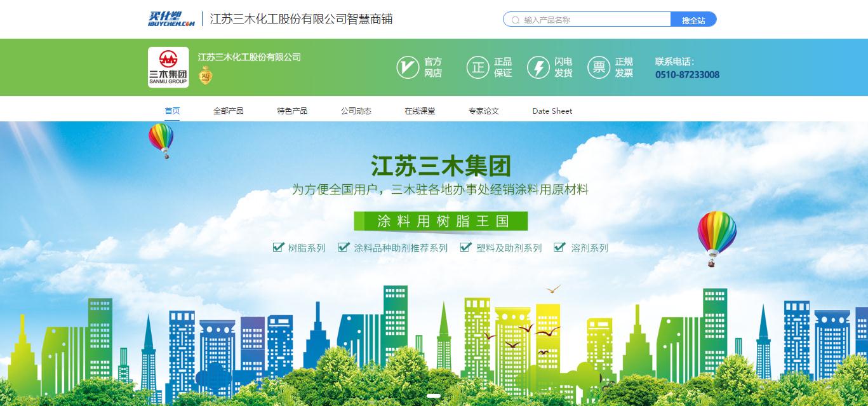
Task: Go to the 特色产品 tab
Action: (x=292, y=111)
